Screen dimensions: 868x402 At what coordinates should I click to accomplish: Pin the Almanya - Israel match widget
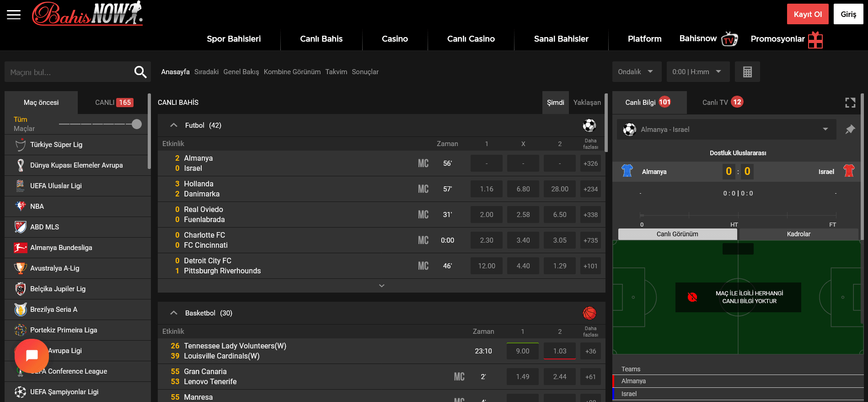click(x=850, y=130)
